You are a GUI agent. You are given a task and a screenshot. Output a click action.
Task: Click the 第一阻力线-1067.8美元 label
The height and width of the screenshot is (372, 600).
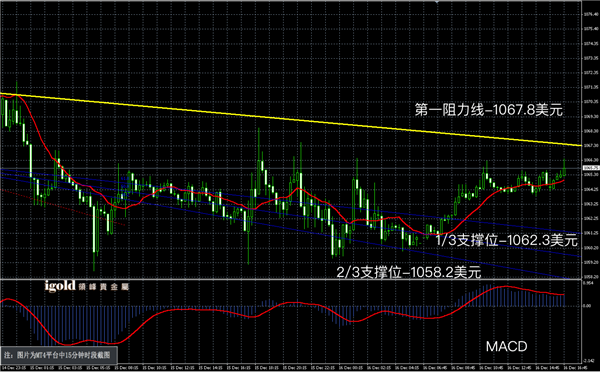coord(489,110)
